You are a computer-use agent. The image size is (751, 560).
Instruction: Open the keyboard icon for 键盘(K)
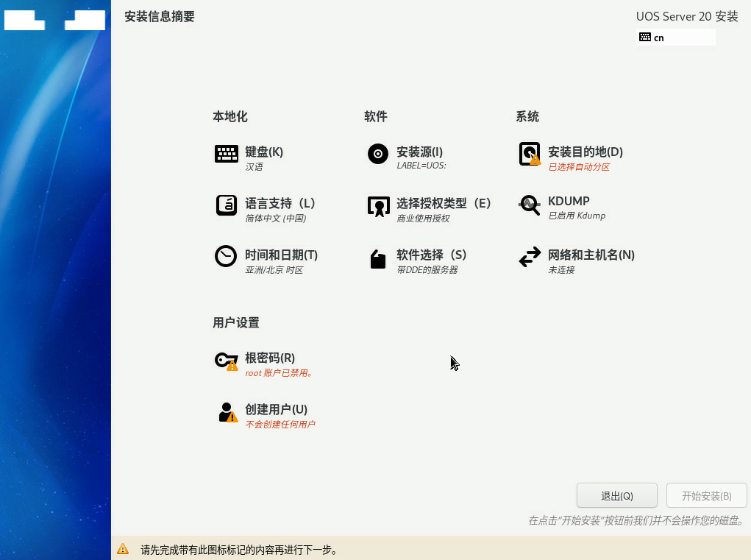coord(226,154)
